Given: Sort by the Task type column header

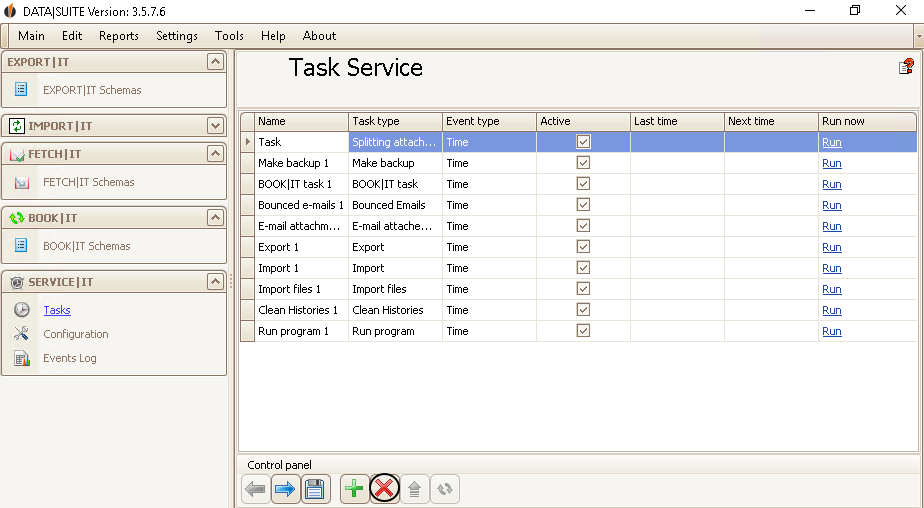Looking at the screenshot, I should (x=395, y=121).
